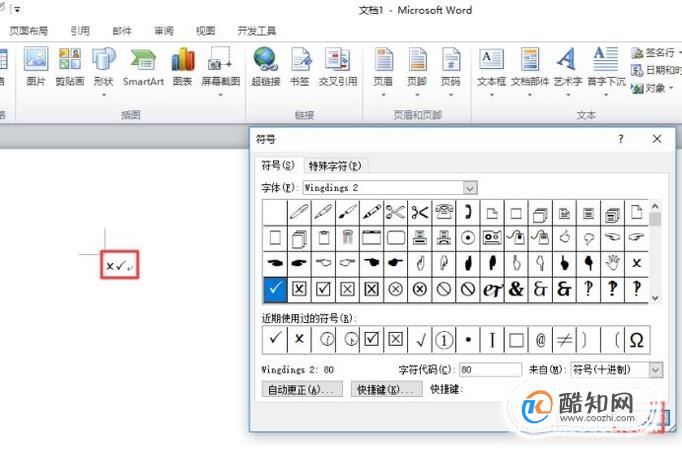Add a Bookmark (书签)

(x=300, y=67)
